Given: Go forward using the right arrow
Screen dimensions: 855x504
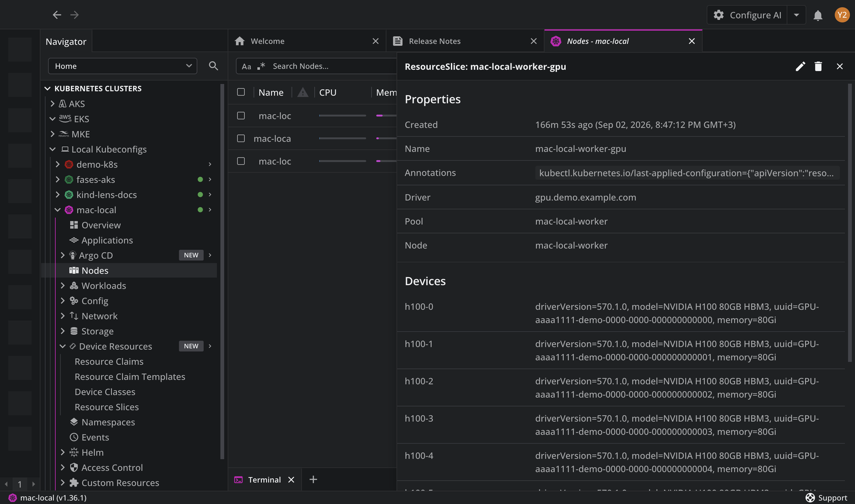Looking at the screenshot, I should [x=75, y=15].
